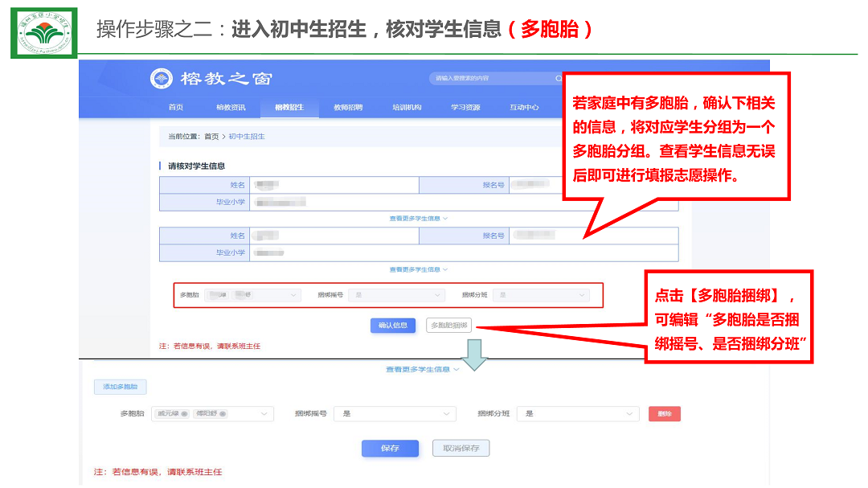Click 首页 in the breadcrumb path
Image resolution: width=868 pixels, height=488 pixels.
click(x=211, y=137)
